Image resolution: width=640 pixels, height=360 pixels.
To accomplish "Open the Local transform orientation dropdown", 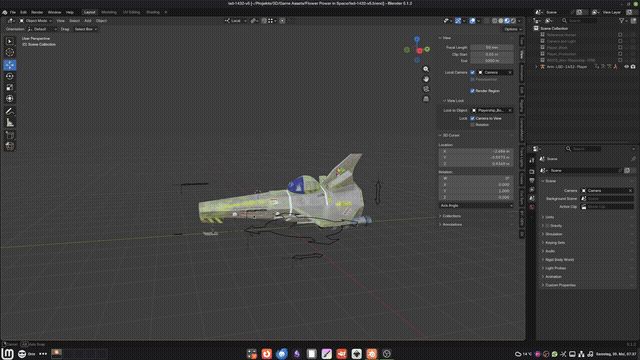I will tap(236, 21).
